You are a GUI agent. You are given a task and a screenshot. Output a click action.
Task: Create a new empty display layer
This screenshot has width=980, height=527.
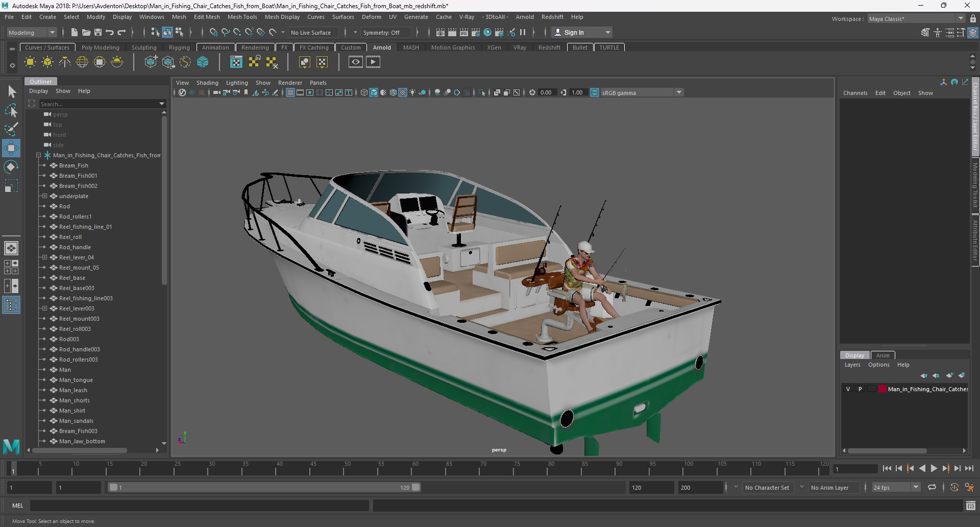[x=949, y=375]
